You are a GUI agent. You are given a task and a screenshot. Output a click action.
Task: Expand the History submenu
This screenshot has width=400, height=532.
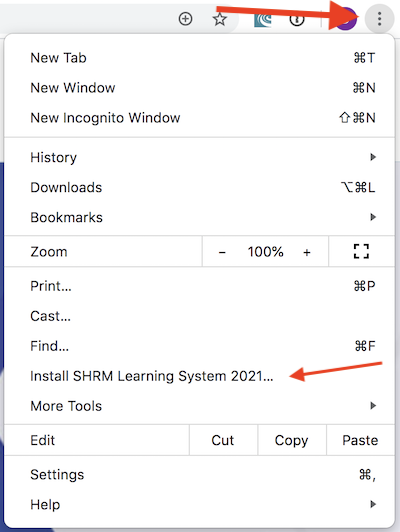click(199, 157)
